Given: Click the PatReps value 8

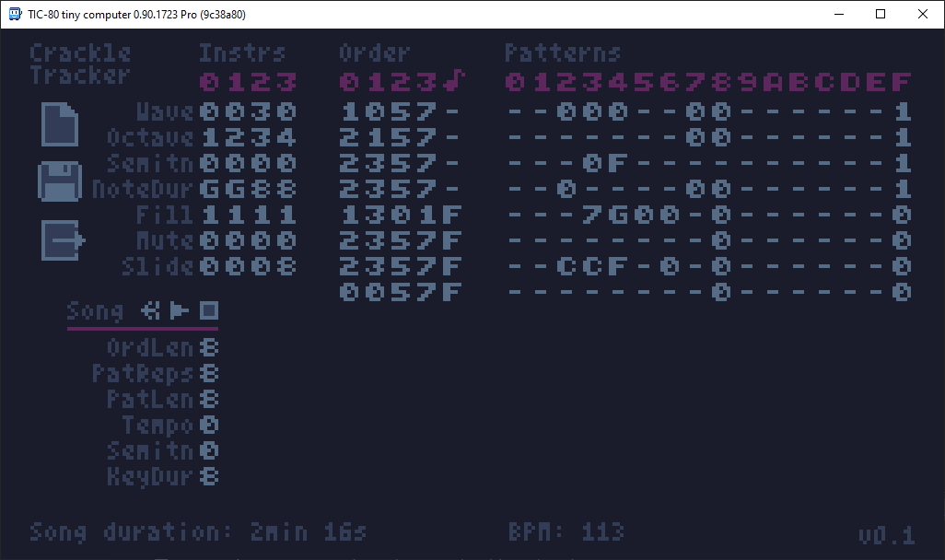Looking at the screenshot, I should coord(208,374).
